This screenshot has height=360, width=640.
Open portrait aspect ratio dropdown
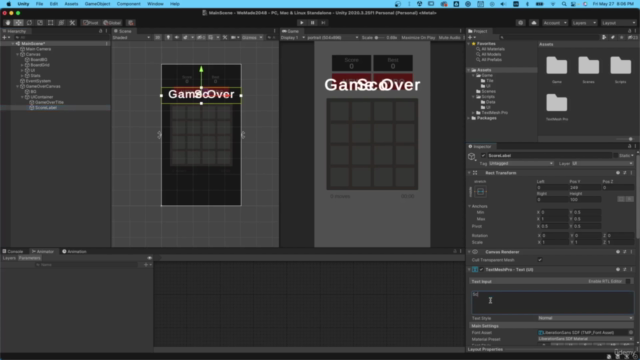[333, 38]
